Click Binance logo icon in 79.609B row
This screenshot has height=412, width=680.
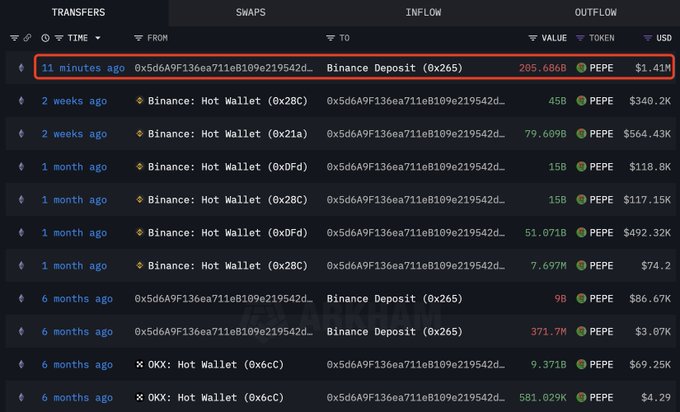tap(139, 134)
